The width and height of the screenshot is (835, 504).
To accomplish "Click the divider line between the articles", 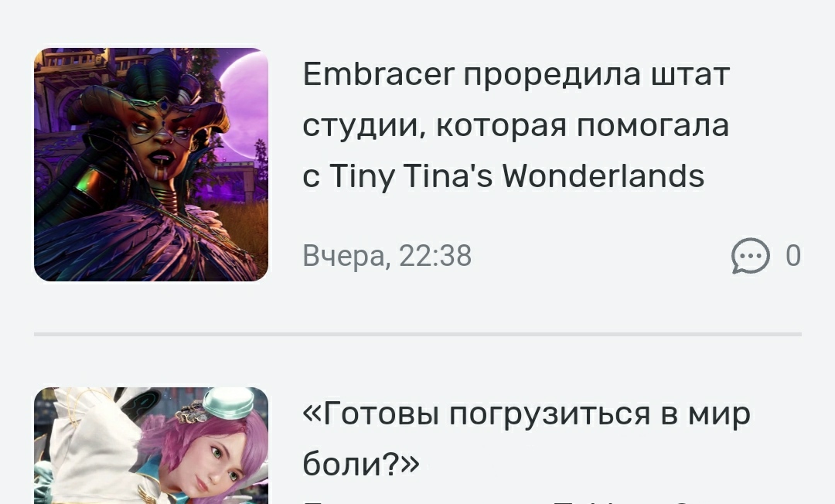I will [x=417, y=334].
